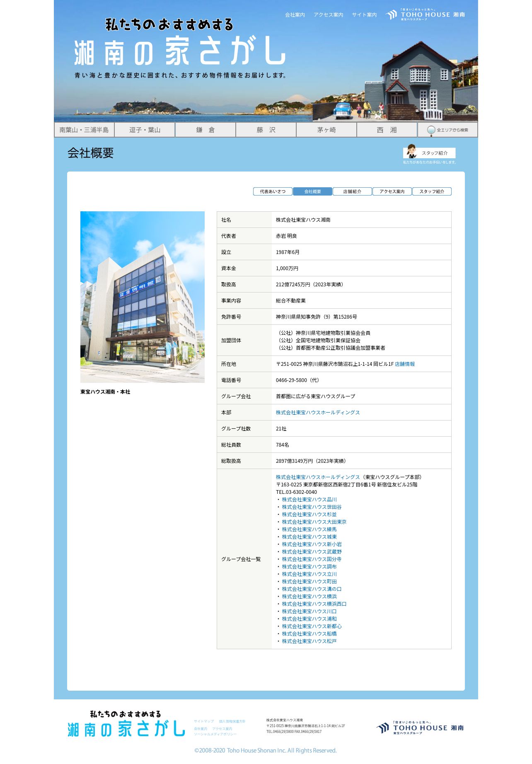
Task: Switch to スタッフ紹介 sub-tab
Action: tap(432, 191)
